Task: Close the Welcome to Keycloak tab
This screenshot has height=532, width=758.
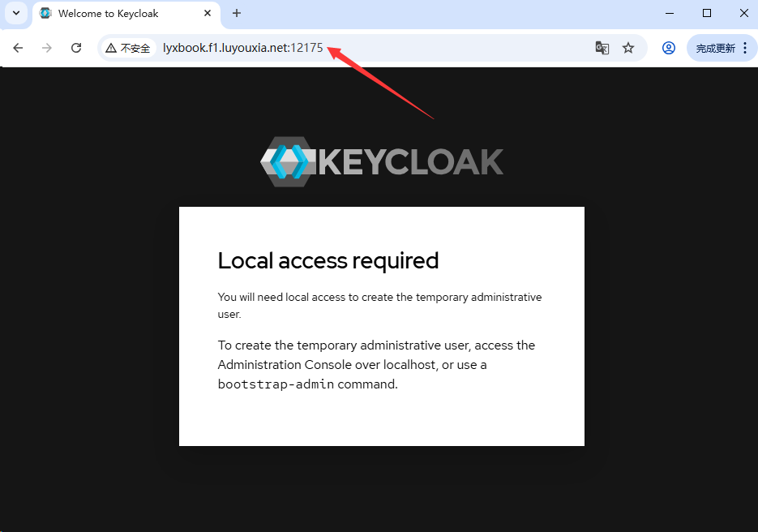Action: point(208,13)
